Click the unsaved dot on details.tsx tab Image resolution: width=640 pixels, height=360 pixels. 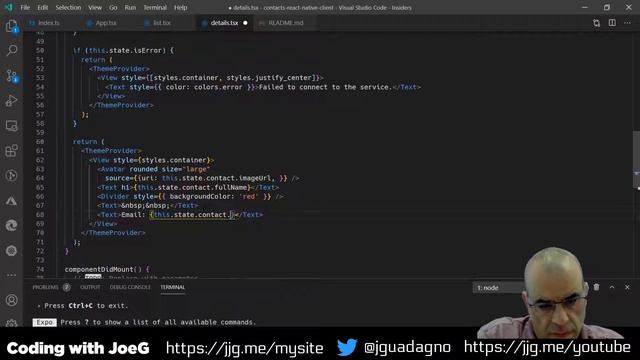point(245,23)
